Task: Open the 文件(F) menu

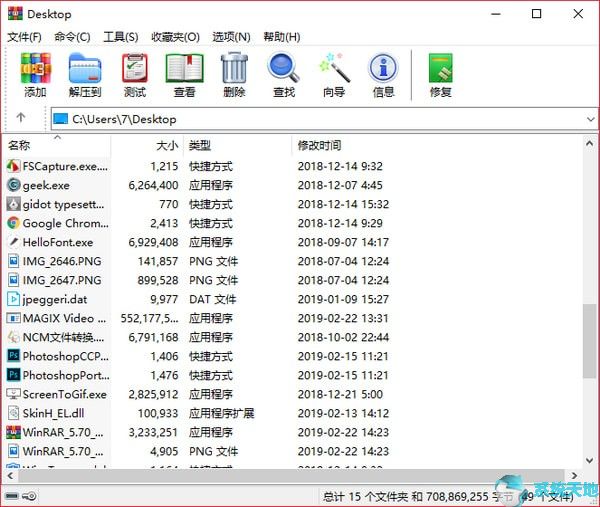Action: pos(24,37)
